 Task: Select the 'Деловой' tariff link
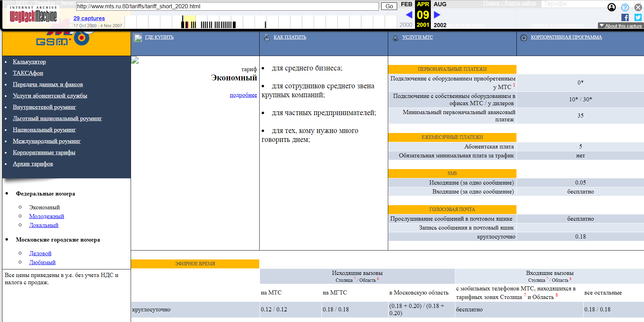40,253
